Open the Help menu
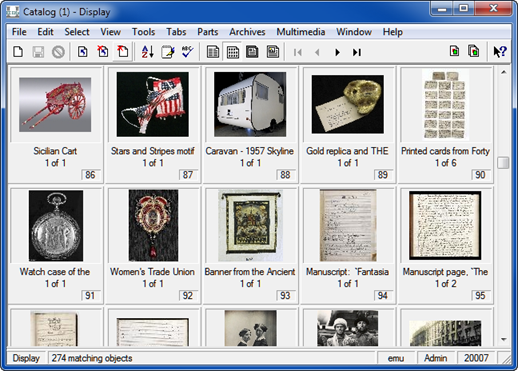 393,32
